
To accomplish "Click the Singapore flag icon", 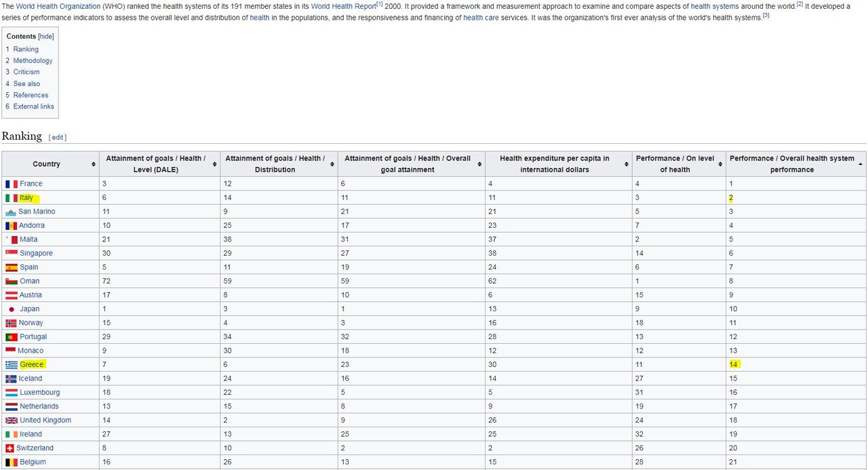I will tap(12, 254).
